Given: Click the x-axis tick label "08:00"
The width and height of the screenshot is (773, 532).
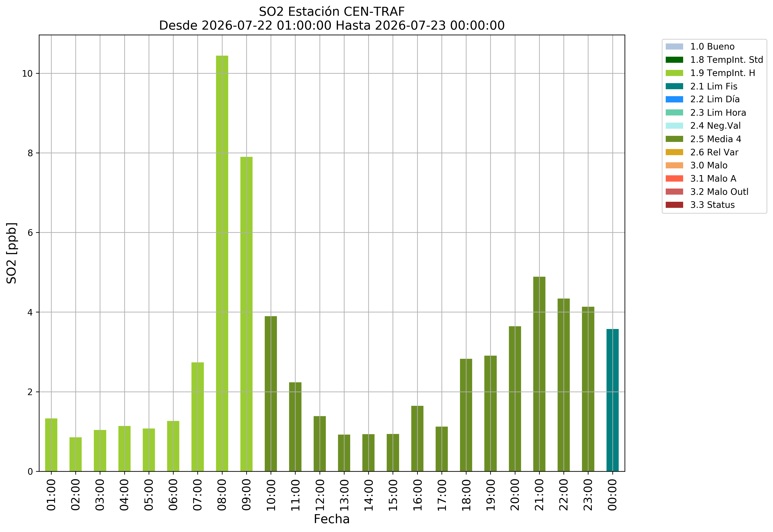Looking at the screenshot, I should (x=222, y=495).
